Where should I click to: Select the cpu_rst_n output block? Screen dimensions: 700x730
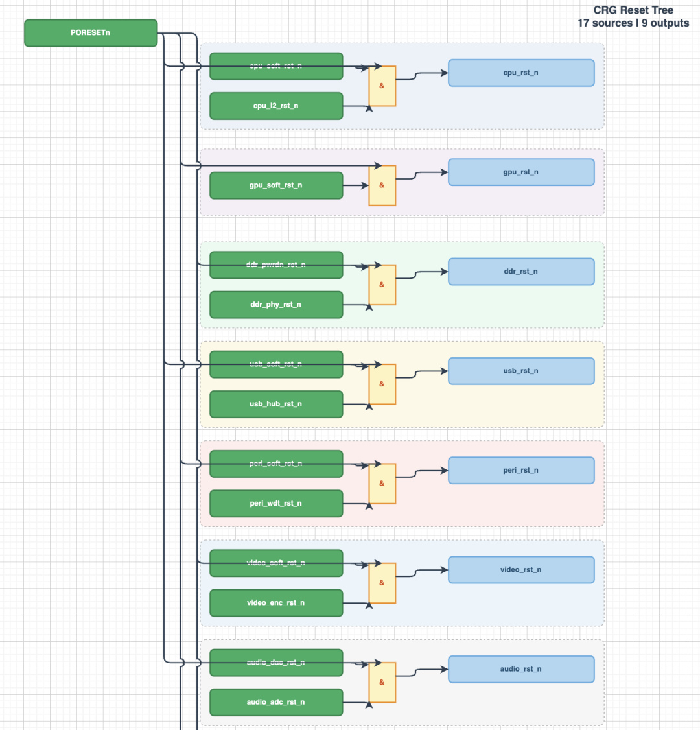[x=521, y=73]
